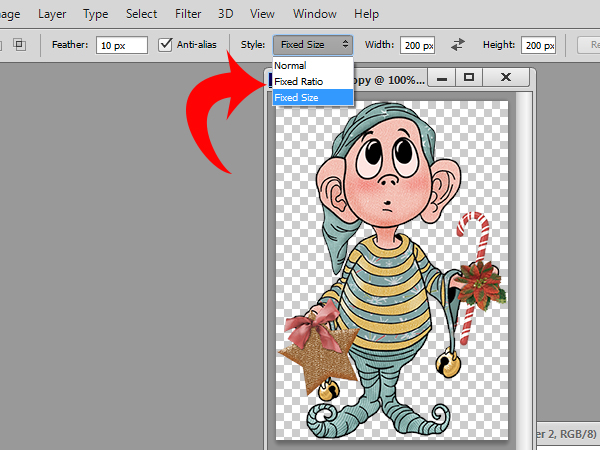Open the Window menu
Screen dimensions: 600x450
[314, 14]
